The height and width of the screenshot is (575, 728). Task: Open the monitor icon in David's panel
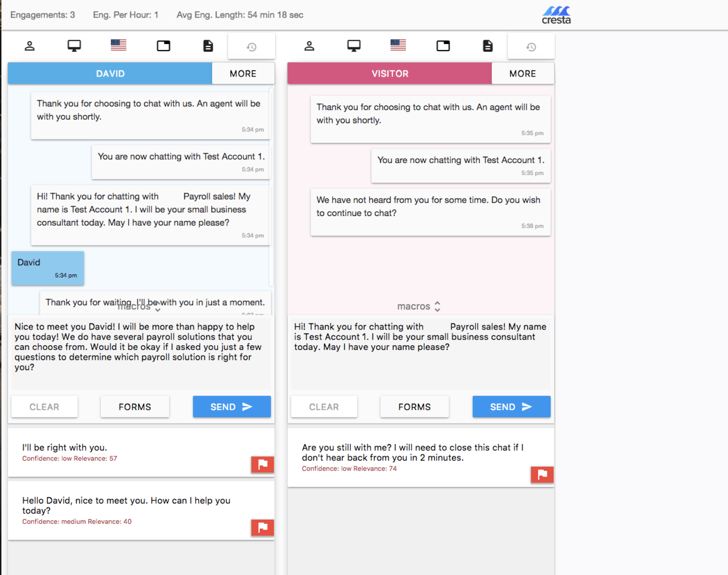pos(74,46)
